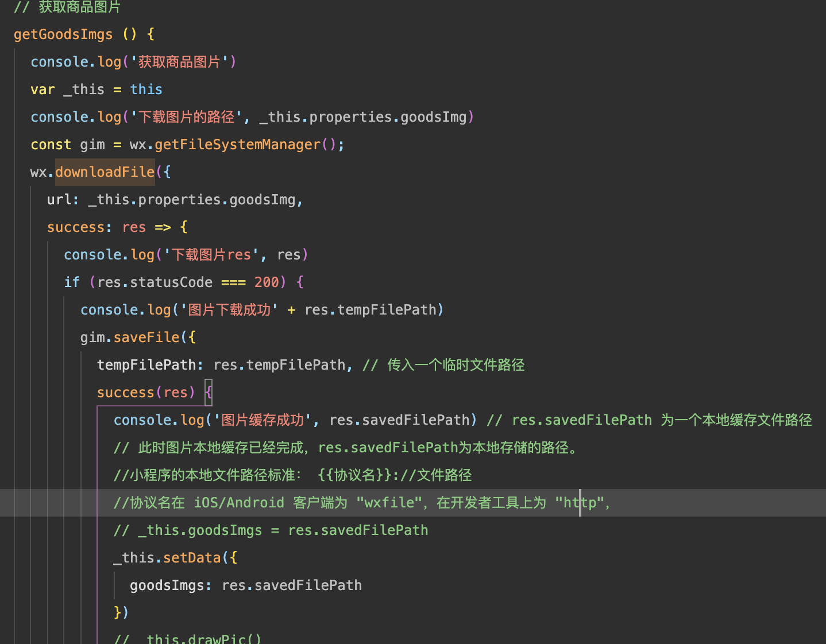The width and height of the screenshot is (826, 644).
Task: Click the commented-out _this.goodsImgs assignment line
Action: point(270,530)
